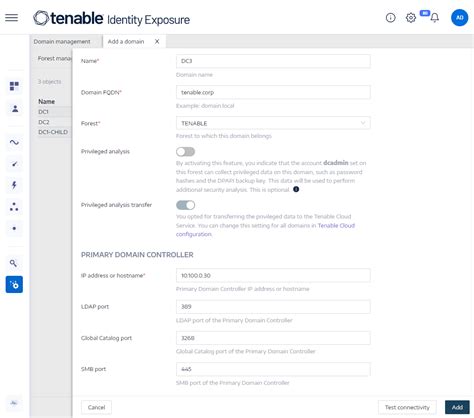The height and width of the screenshot is (418, 474).
Task: Enable the Privileged analysis toggle
Action: click(185, 152)
